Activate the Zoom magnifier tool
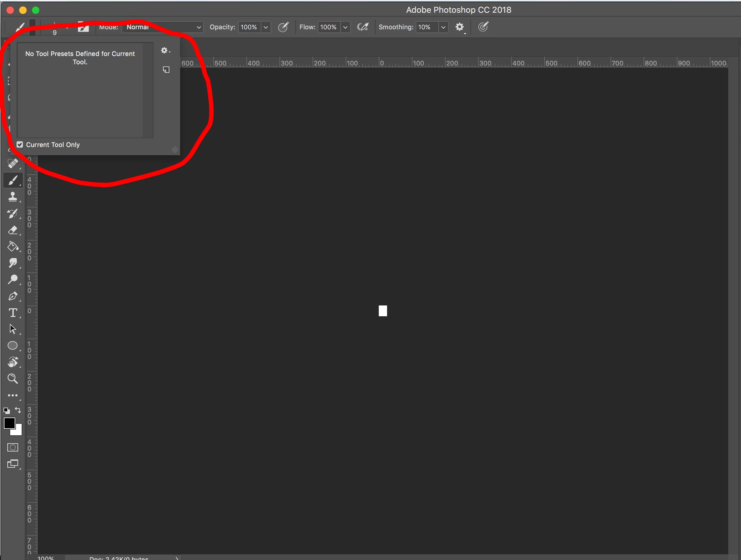 click(13, 378)
